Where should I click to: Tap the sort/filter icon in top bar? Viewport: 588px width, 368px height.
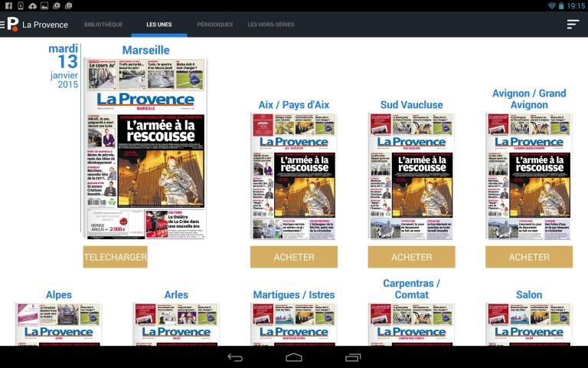click(x=572, y=25)
